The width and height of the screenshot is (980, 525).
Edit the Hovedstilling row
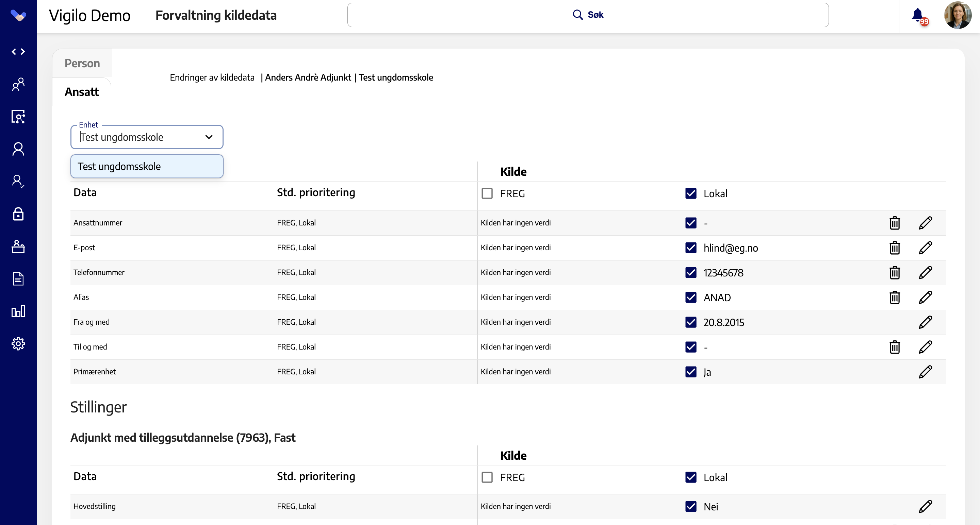[x=925, y=506]
